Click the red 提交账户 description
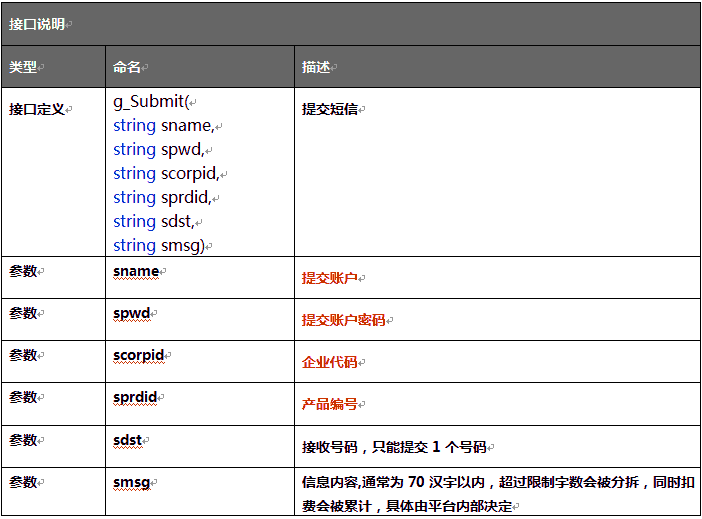 (330, 278)
